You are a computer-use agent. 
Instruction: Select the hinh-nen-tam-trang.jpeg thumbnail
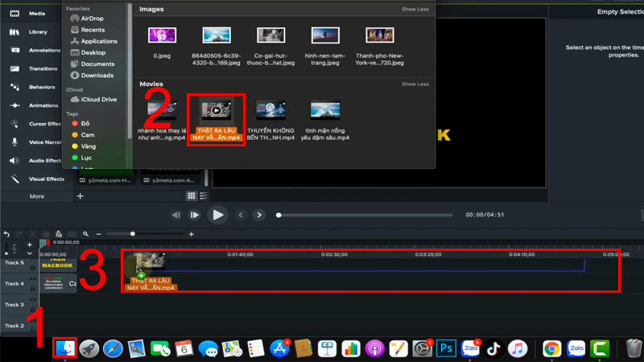point(325,35)
